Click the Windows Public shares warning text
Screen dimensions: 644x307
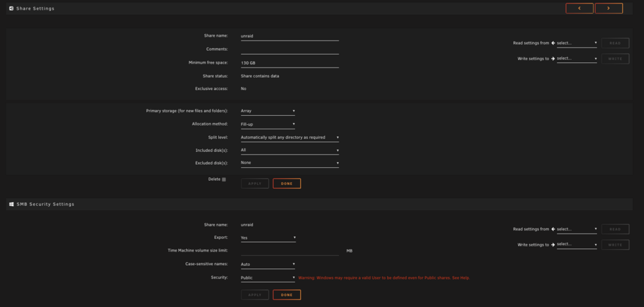point(384,278)
